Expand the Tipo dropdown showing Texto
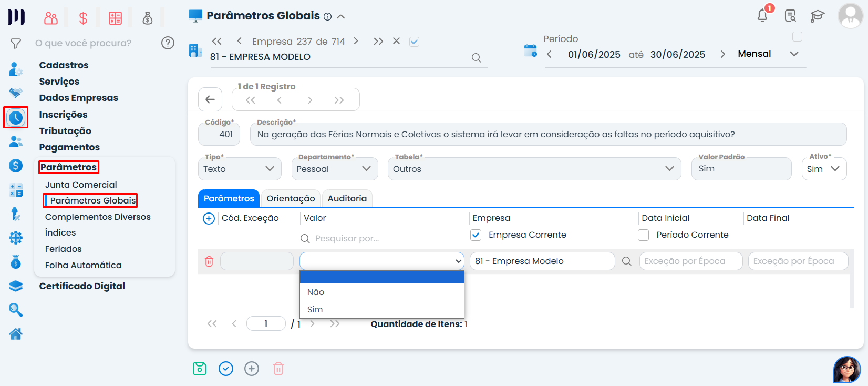Screen dimensions: 868x386 point(239,169)
